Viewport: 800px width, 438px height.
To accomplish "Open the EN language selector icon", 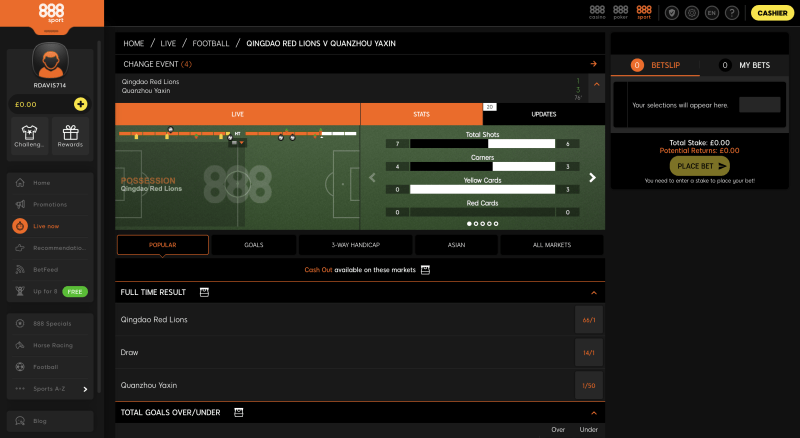I will pyautogui.click(x=712, y=13).
